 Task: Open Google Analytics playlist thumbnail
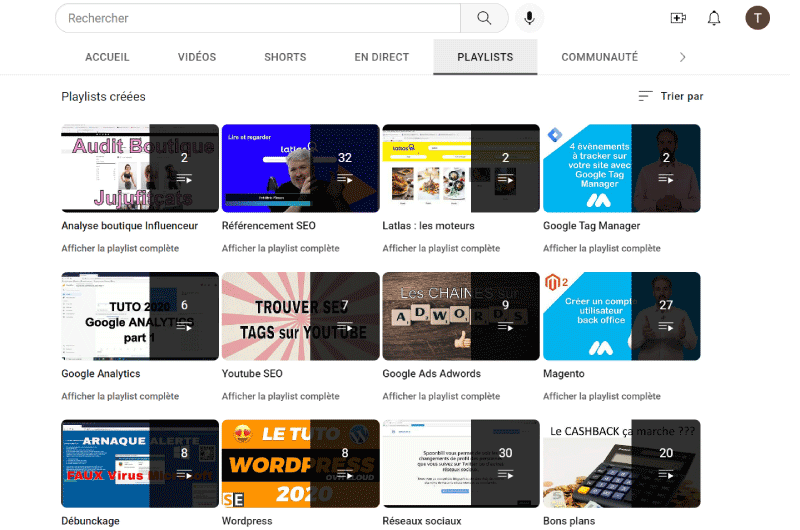tap(140, 316)
